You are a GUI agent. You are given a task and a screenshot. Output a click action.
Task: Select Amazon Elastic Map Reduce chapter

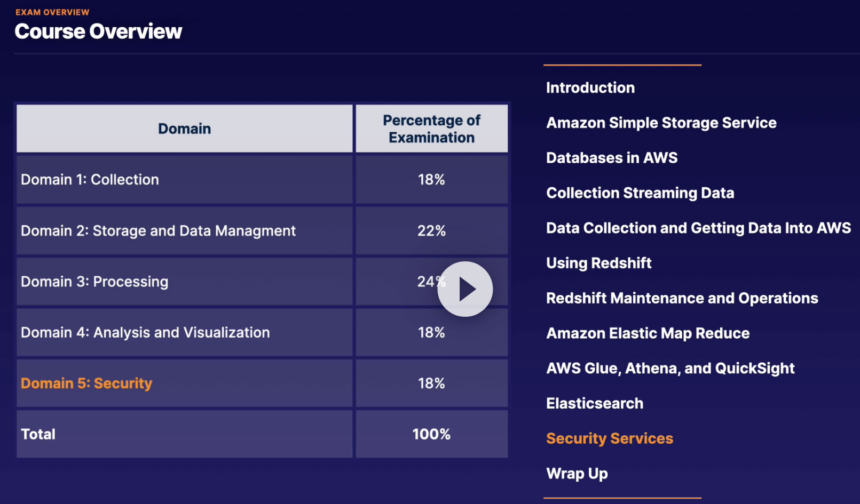click(648, 333)
